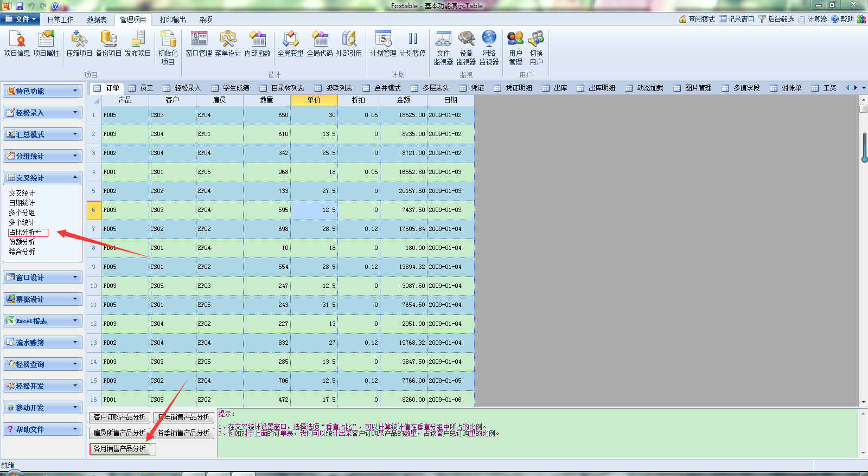
Task: Click the 备份项目 icon
Action: click(x=108, y=44)
